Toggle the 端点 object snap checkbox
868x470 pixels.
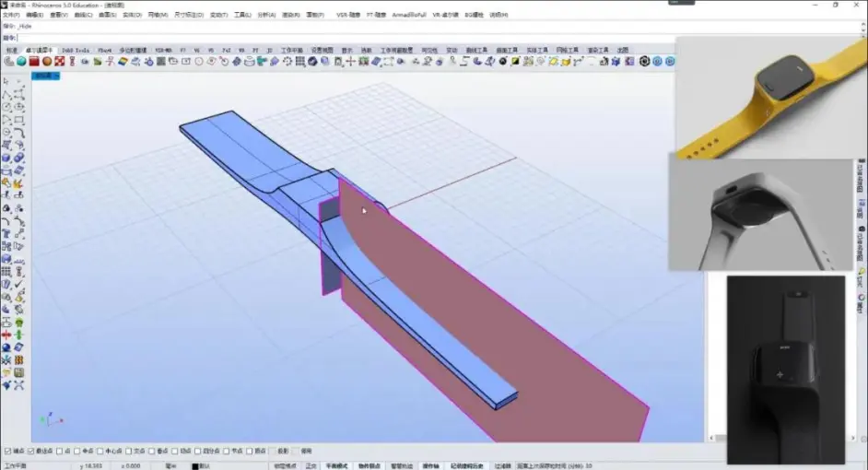click(7, 452)
